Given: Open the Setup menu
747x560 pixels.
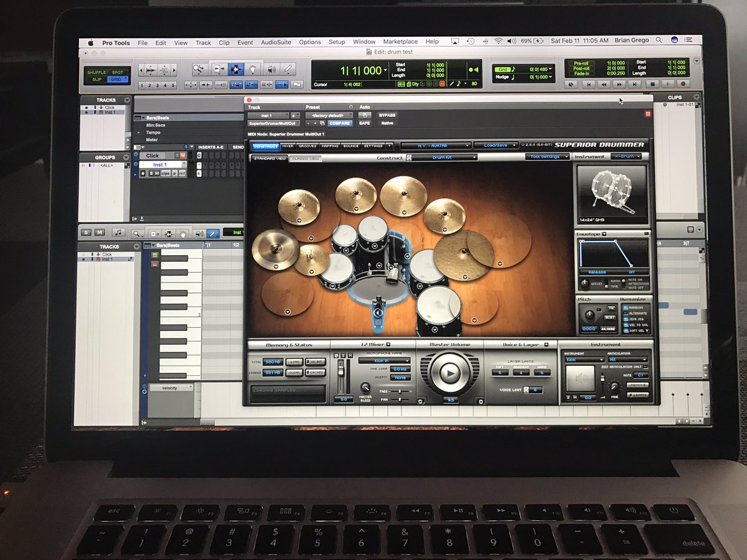Looking at the screenshot, I should [x=337, y=42].
